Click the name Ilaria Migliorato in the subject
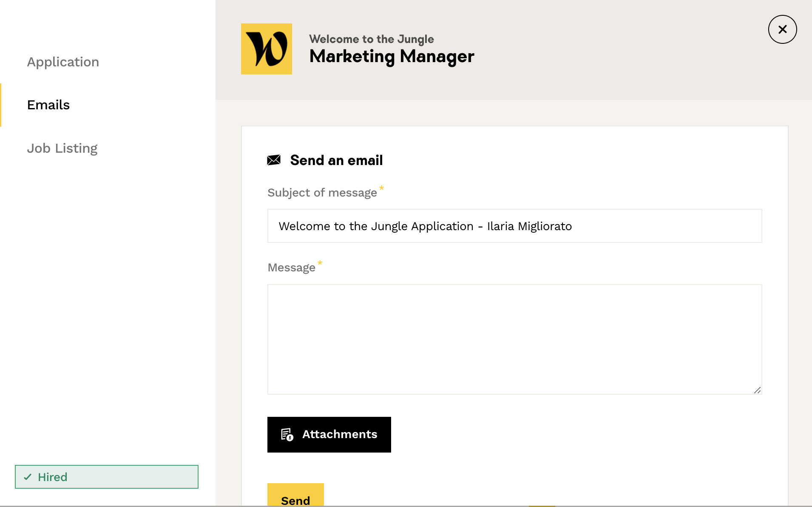 [529, 226]
